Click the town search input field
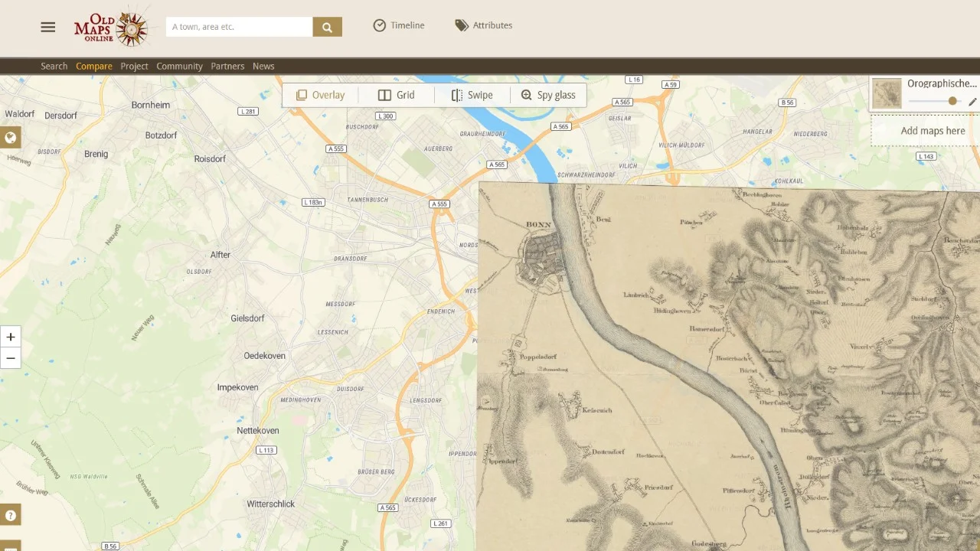 [239, 27]
